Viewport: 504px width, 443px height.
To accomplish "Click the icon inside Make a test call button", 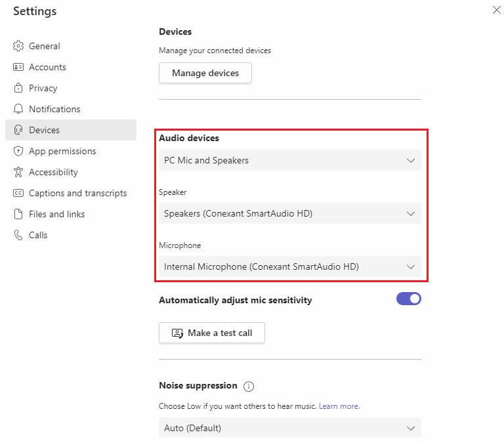I will 177,333.
